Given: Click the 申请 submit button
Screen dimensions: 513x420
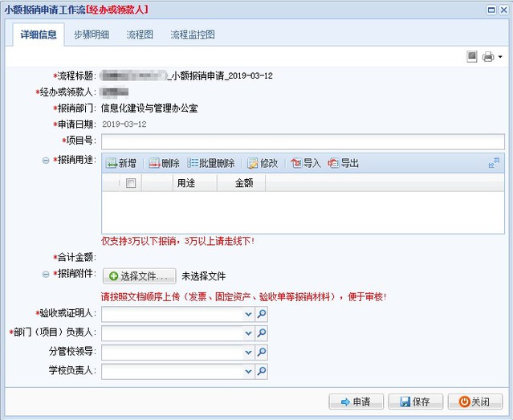Looking at the screenshot, I should point(356,402).
